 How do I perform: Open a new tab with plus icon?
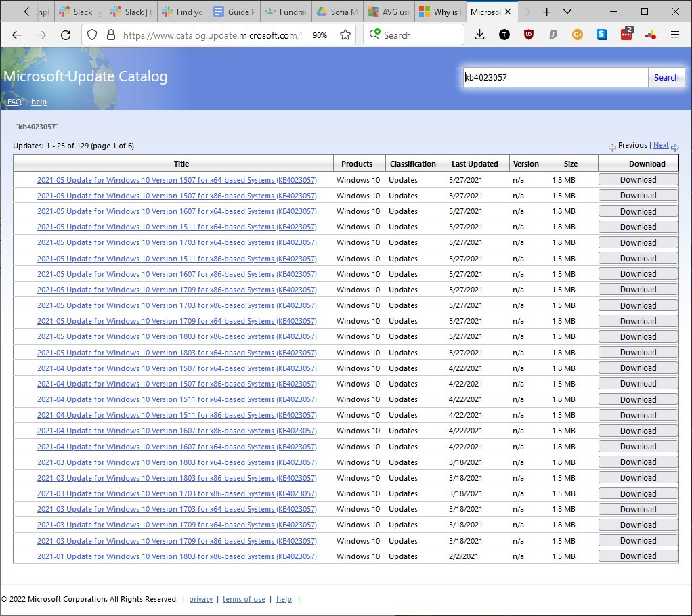546,12
